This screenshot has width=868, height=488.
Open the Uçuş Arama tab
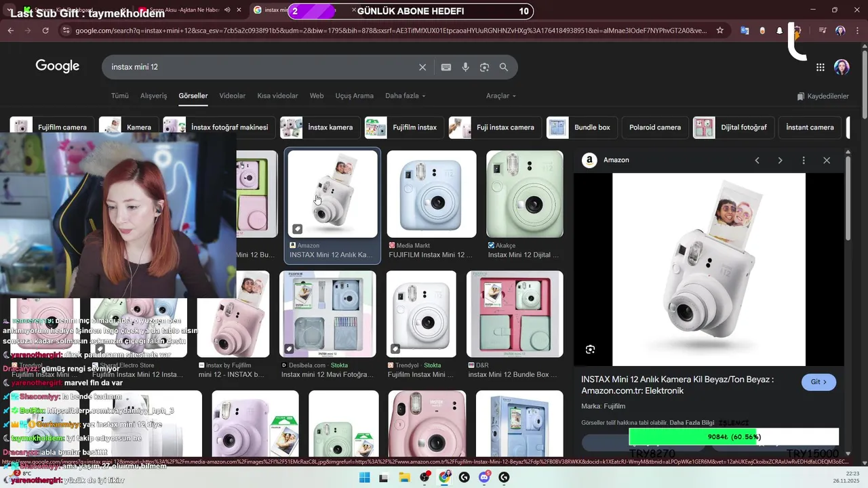click(x=355, y=96)
